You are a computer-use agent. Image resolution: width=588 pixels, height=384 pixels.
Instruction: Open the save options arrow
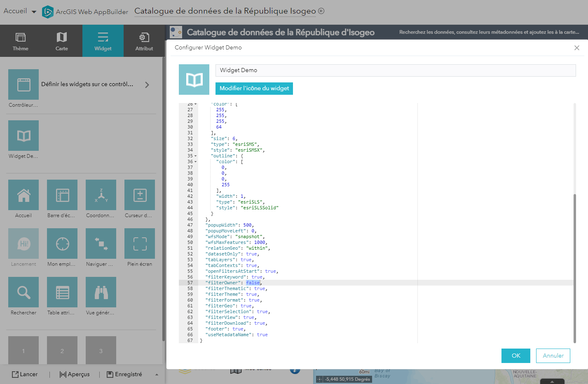click(157, 375)
